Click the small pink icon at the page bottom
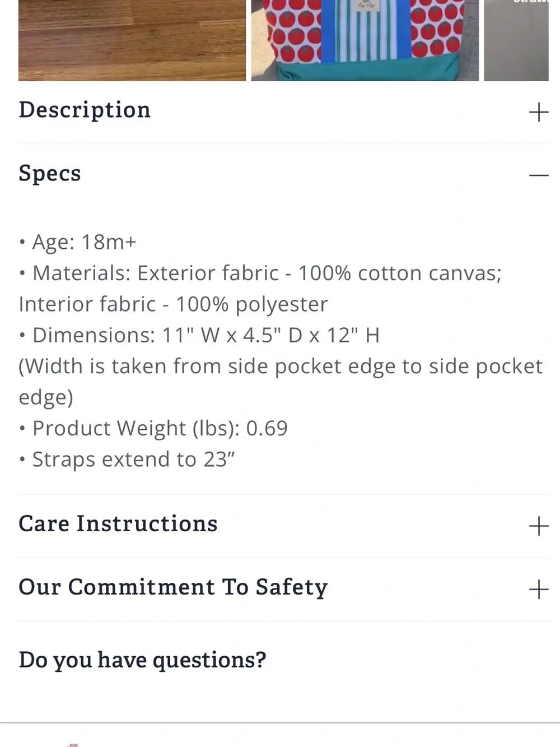The image size is (560, 747). 73,744
